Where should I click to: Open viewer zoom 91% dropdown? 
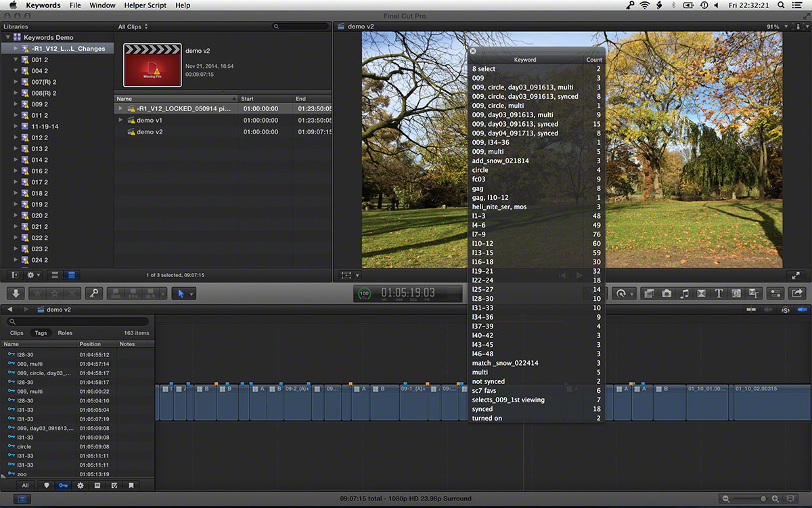pos(775,26)
